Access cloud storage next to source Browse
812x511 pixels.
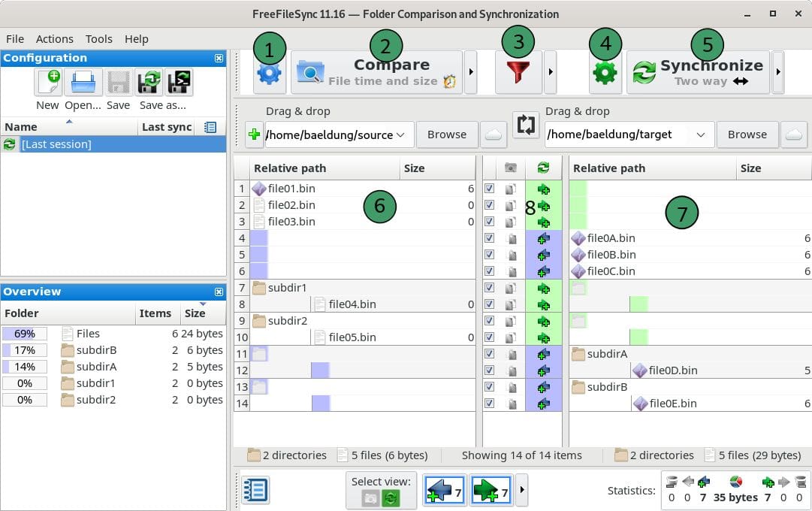coord(493,135)
